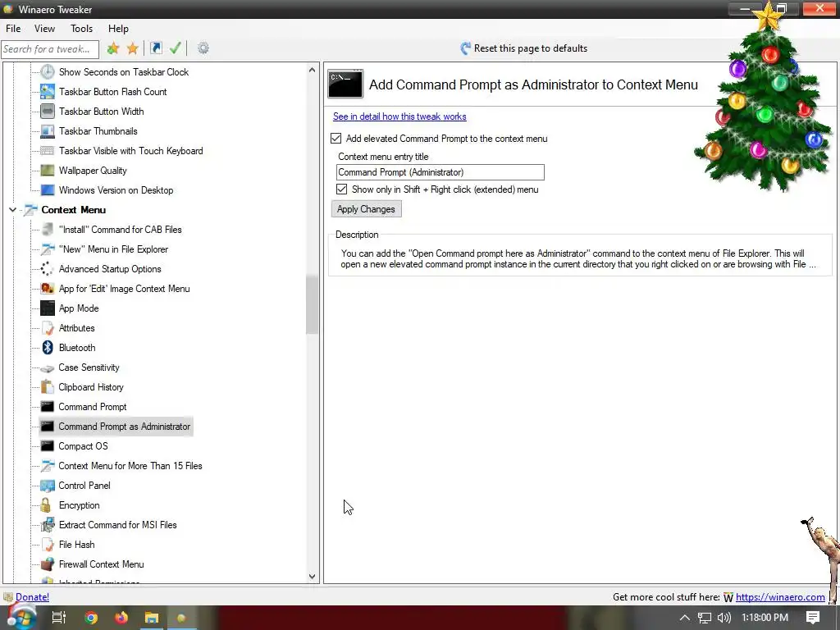Open the Windows Start button
This screenshot has width=840, height=630.
[21, 618]
